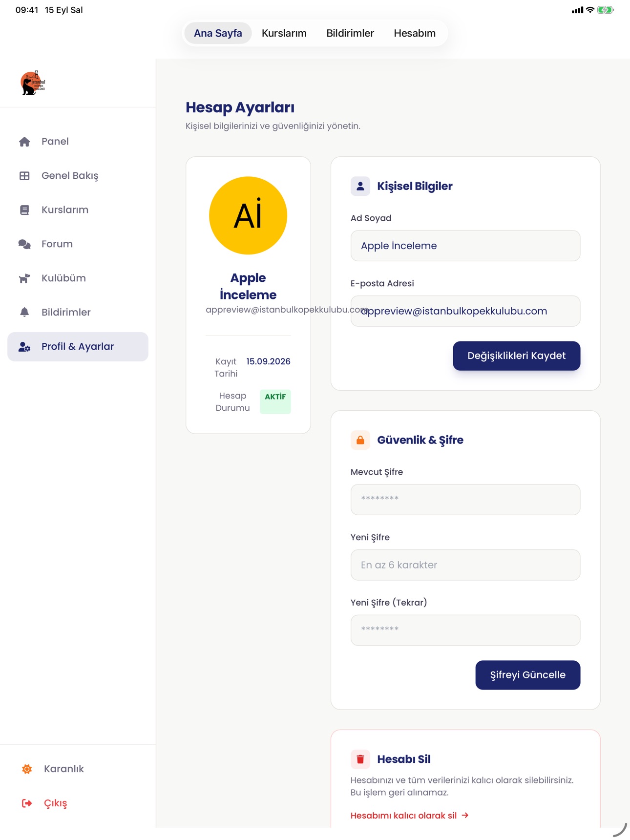Click the Panel home icon
This screenshot has width=630, height=840.
pyautogui.click(x=24, y=142)
